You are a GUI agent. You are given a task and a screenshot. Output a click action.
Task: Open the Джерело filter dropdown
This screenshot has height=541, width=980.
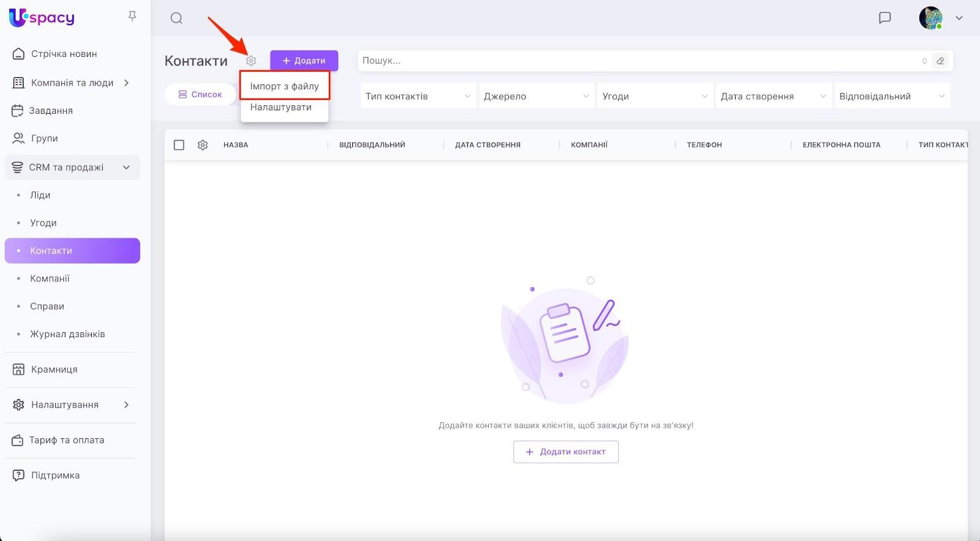pos(537,96)
